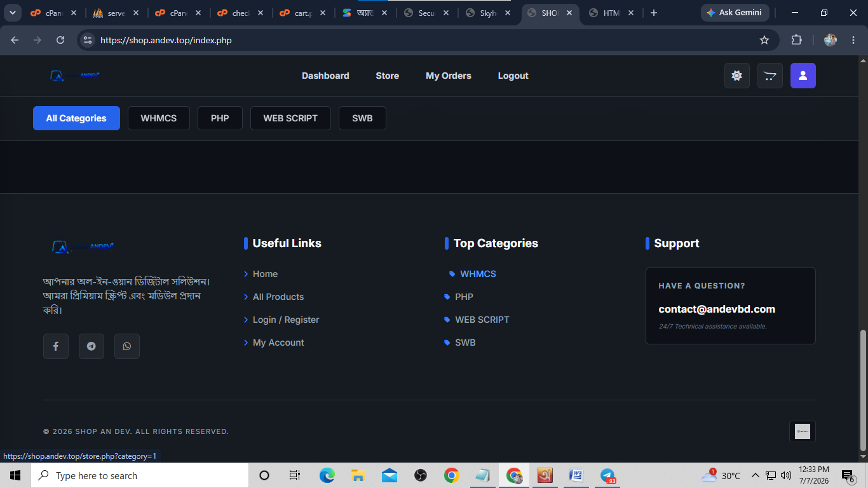Expand the Chrome tab search dropdown
The height and width of the screenshot is (488, 868).
(x=12, y=13)
